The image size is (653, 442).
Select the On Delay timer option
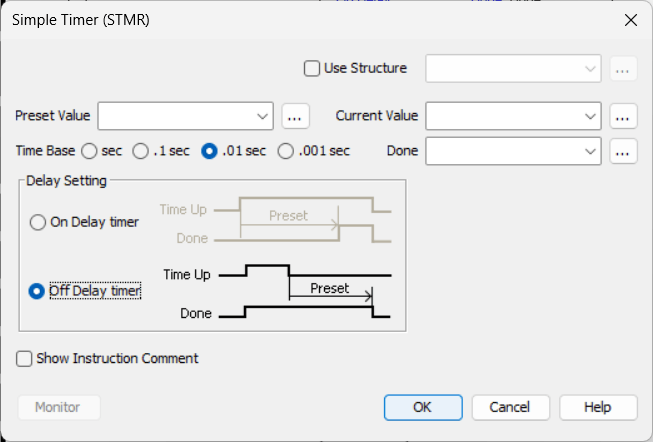tap(38, 222)
